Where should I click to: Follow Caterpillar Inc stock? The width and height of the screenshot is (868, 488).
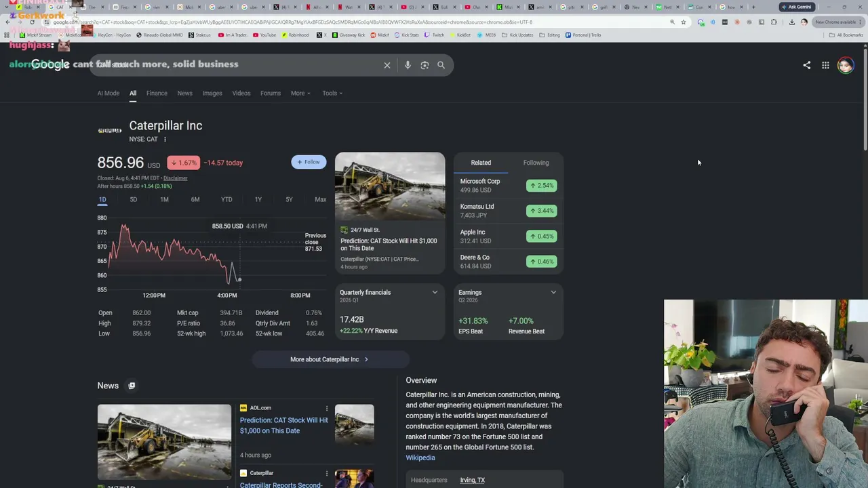[309, 162]
